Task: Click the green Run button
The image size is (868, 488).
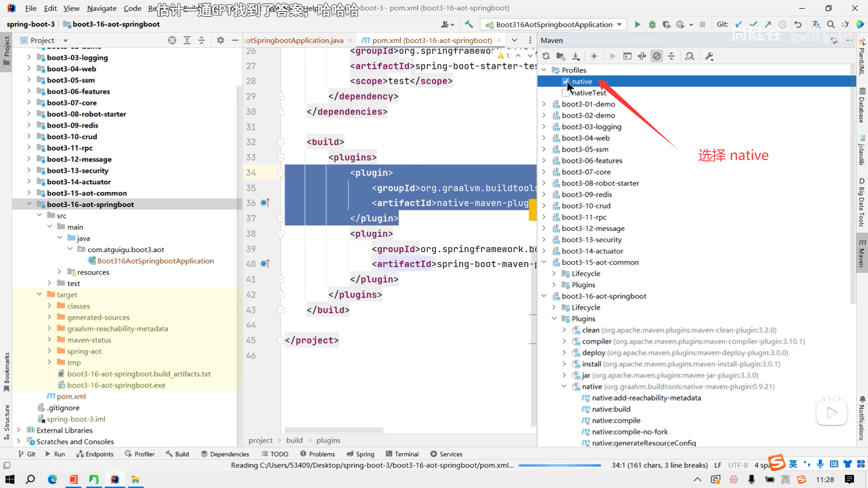Action: click(x=637, y=24)
